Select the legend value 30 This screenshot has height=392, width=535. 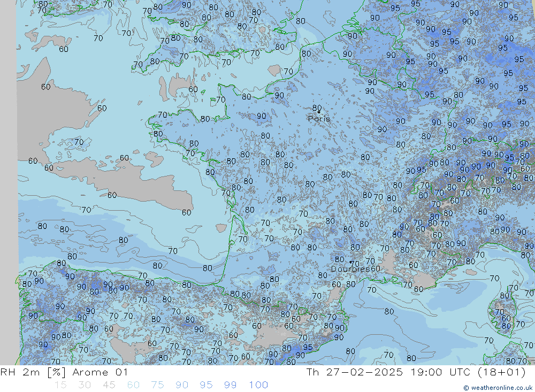pos(85,385)
